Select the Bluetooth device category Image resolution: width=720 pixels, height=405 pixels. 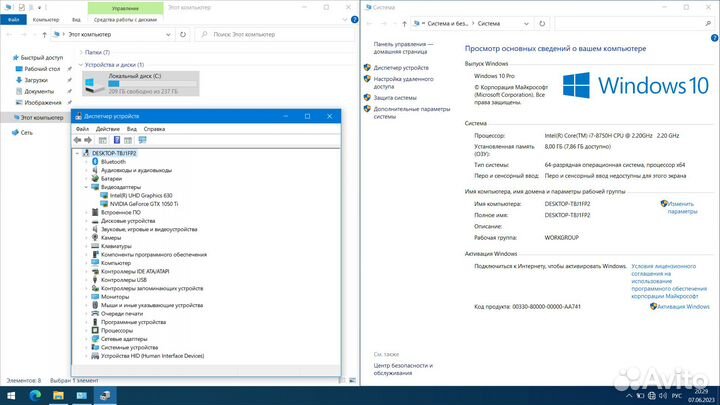pos(113,162)
